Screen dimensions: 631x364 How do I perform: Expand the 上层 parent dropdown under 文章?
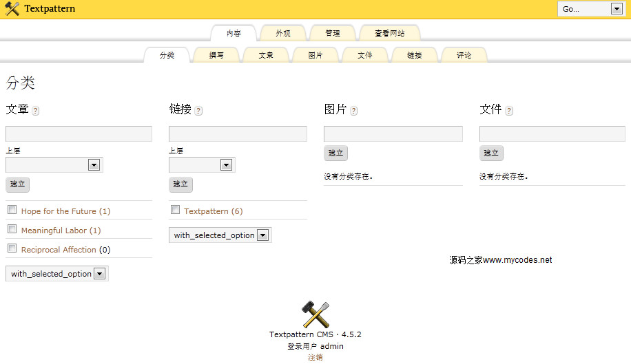54,164
